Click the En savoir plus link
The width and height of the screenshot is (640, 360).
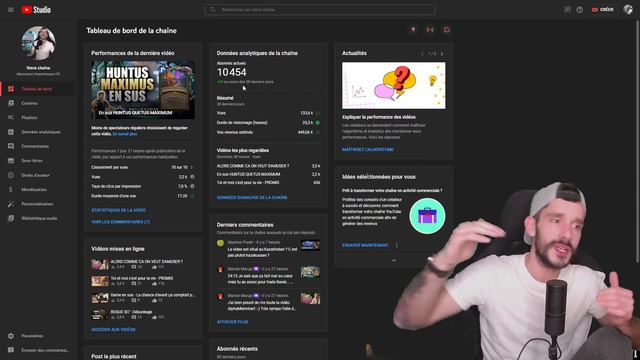click(x=125, y=134)
